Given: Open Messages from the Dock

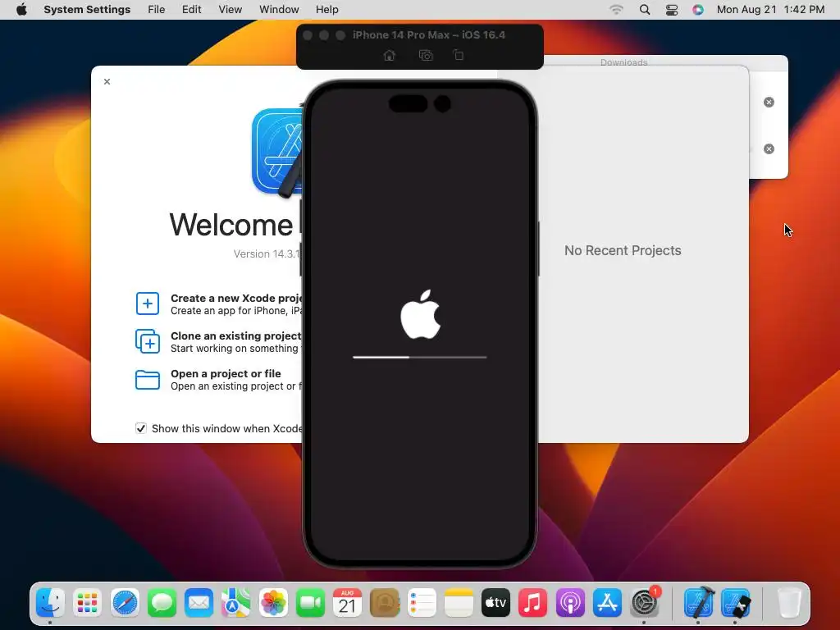Looking at the screenshot, I should [162, 603].
